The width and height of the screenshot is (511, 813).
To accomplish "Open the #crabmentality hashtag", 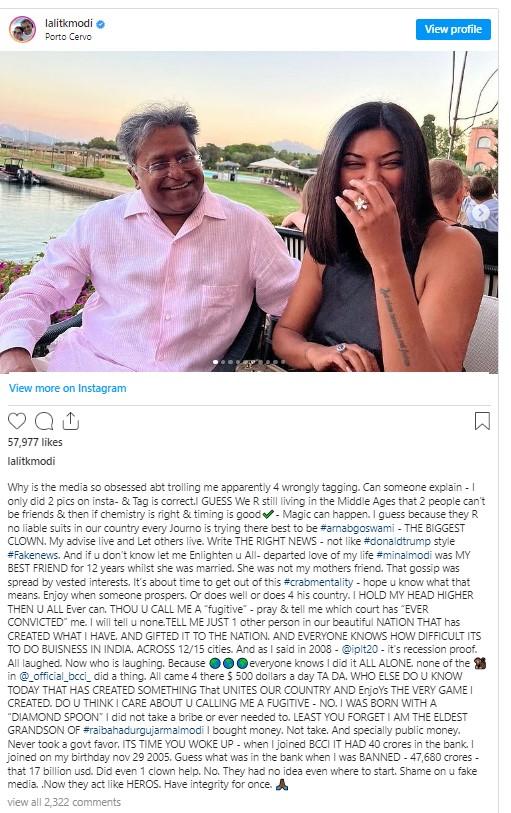I will tap(318, 582).
